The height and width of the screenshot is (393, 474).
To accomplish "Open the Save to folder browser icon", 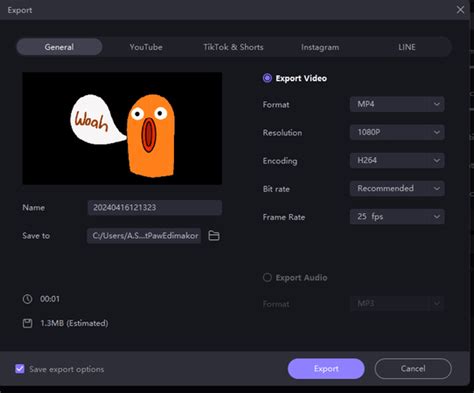I will (x=214, y=236).
